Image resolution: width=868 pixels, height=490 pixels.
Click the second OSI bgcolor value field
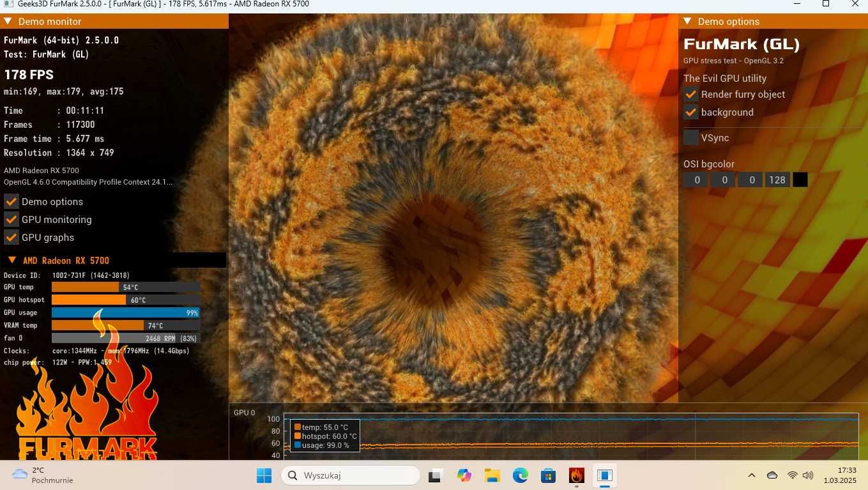pyautogui.click(x=724, y=180)
